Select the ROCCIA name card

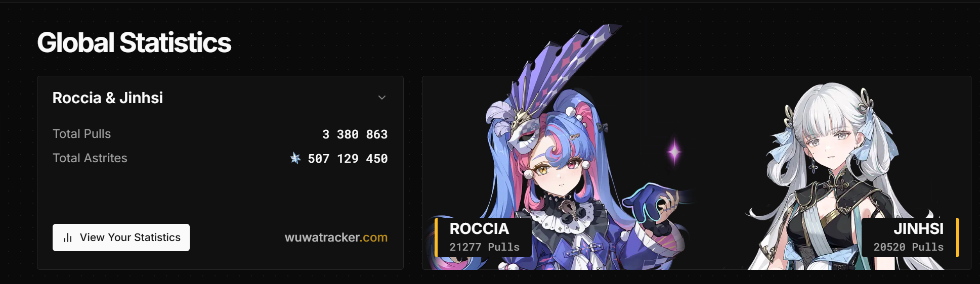pyautogui.click(x=483, y=237)
